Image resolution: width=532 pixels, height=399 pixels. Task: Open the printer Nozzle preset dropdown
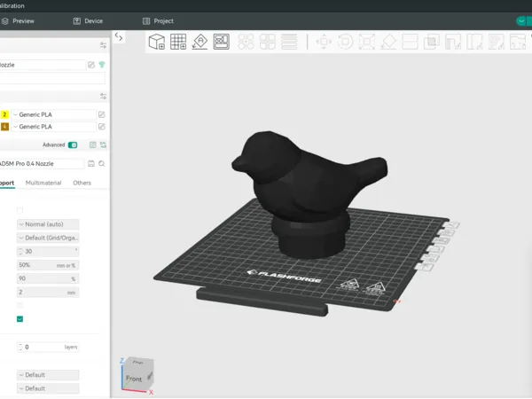click(x=43, y=65)
